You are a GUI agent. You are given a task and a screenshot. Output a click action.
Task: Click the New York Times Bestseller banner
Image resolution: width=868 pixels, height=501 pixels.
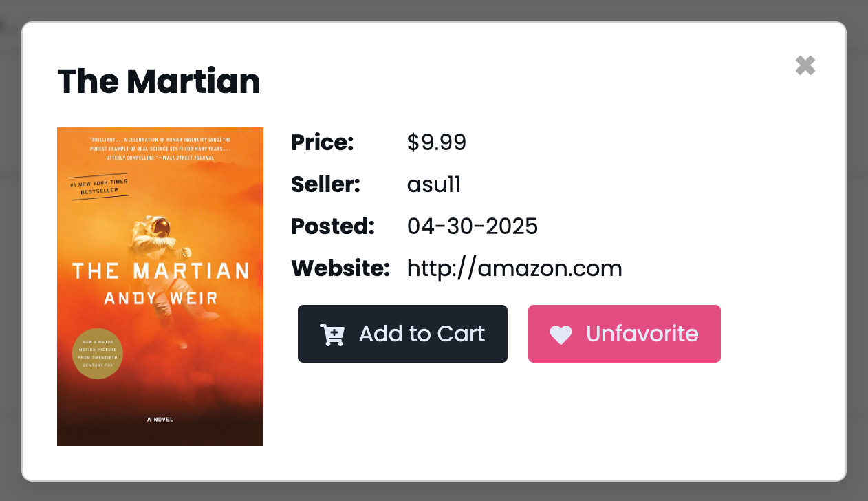[98, 186]
